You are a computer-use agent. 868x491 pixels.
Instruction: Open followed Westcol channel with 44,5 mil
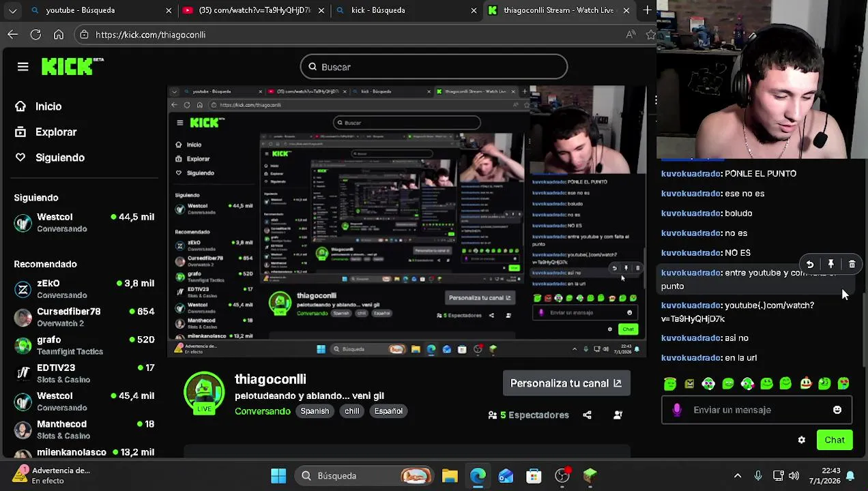point(85,222)
